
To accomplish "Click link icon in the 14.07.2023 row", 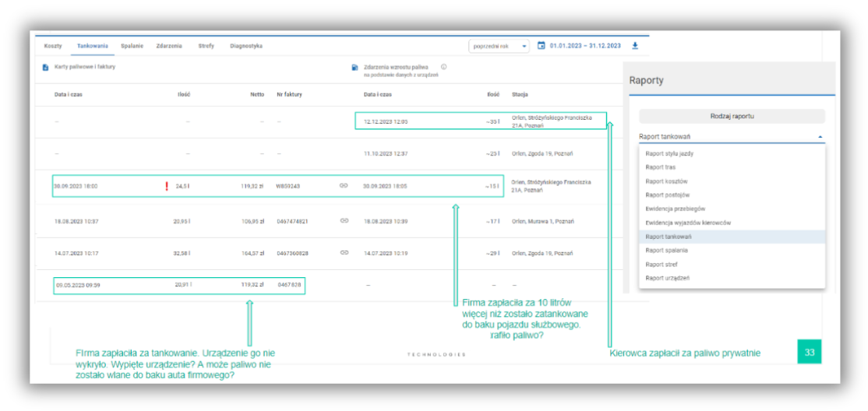I will [x=344, y=253].
